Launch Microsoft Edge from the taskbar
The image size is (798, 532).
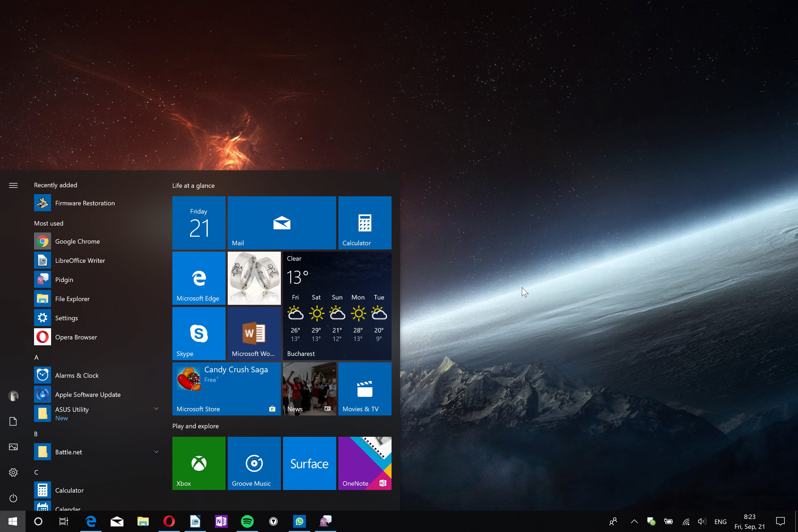pos(91,521)
